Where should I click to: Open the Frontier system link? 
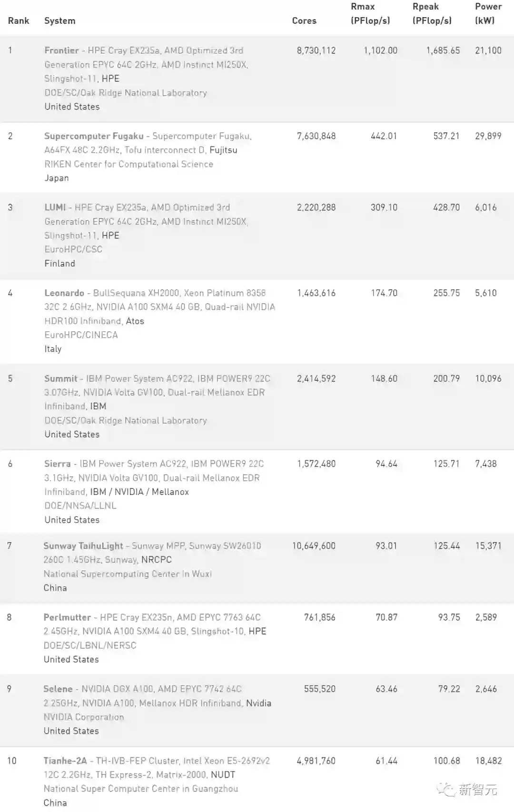(61, 50)
